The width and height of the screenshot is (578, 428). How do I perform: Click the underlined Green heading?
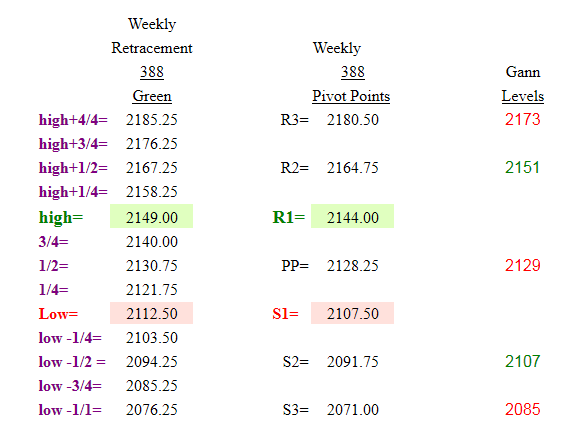pos(152,96)
